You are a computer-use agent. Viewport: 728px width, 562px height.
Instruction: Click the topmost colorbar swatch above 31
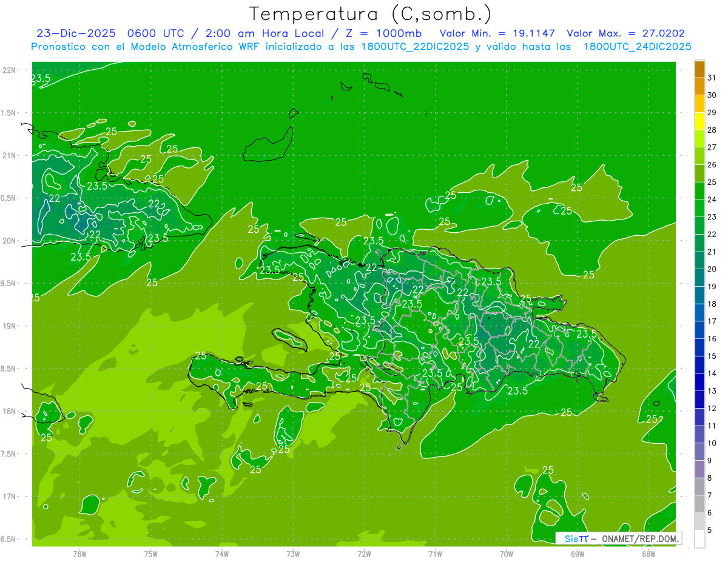pos(699,69)
